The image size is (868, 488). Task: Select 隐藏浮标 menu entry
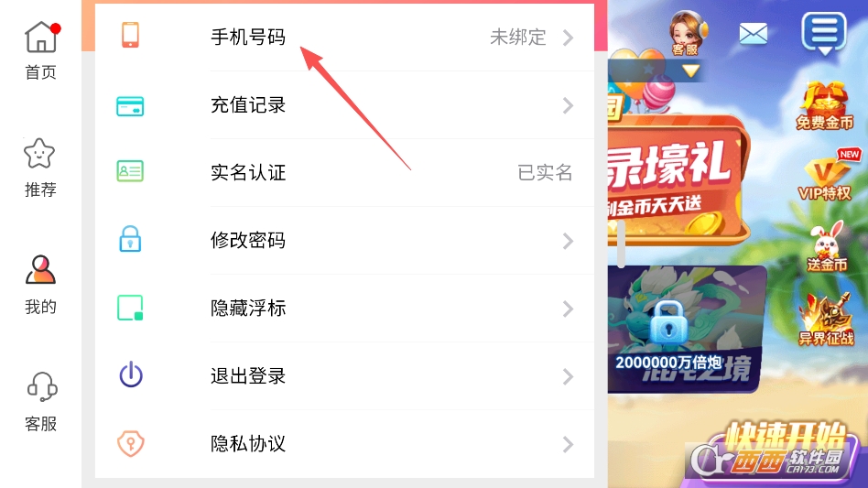click(x=344, y=309)
